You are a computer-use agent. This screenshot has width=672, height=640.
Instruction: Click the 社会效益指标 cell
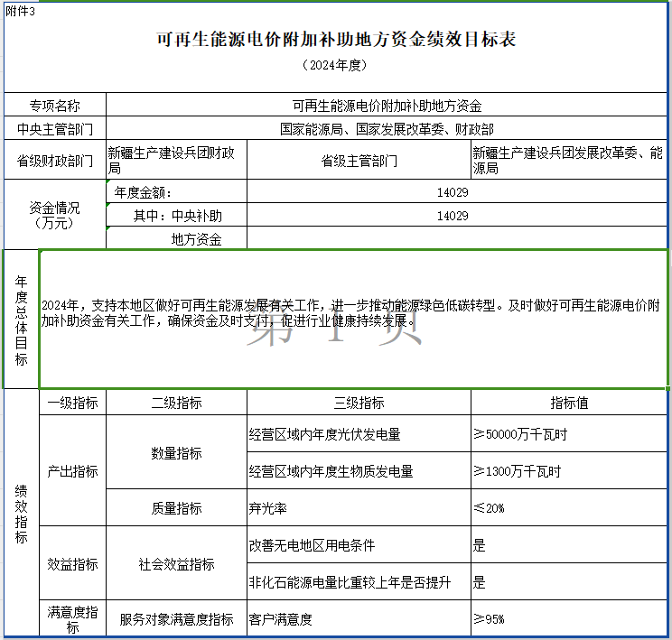176,564
